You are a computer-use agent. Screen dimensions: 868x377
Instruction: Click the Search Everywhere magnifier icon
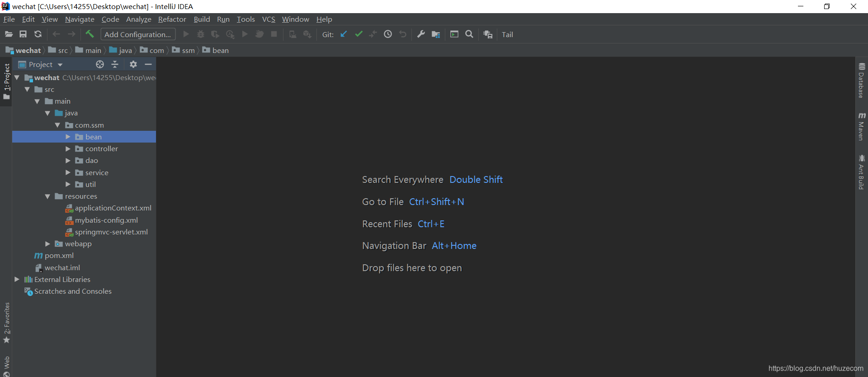tap(469, 34)
